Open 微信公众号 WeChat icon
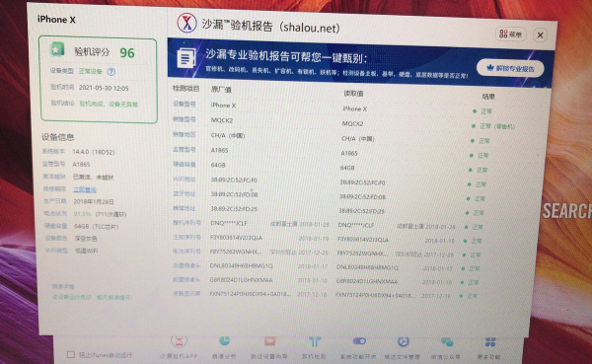 pyautogui.click(x=447, y=342)
